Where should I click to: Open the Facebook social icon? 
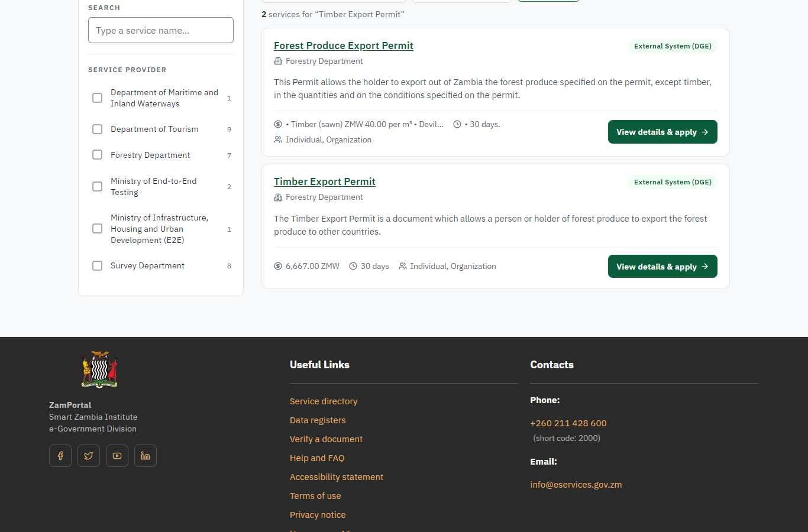pos(60,456)
